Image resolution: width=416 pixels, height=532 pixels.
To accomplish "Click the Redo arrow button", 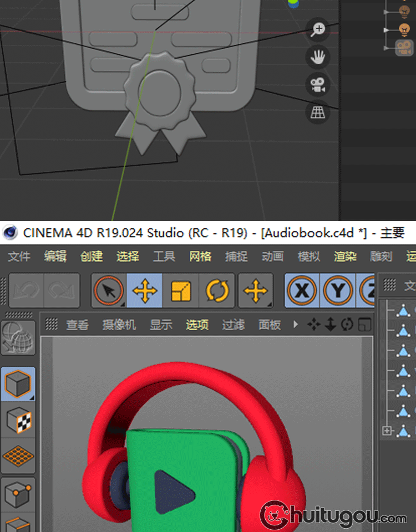I will click(62, 291).
